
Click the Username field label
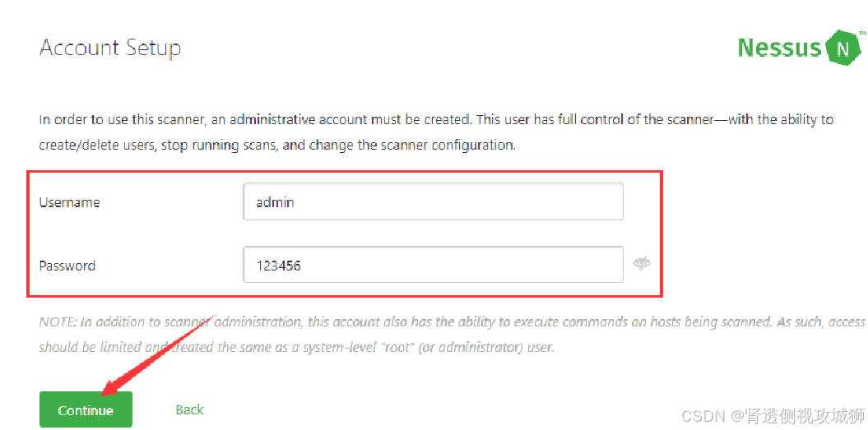point(69,202)
